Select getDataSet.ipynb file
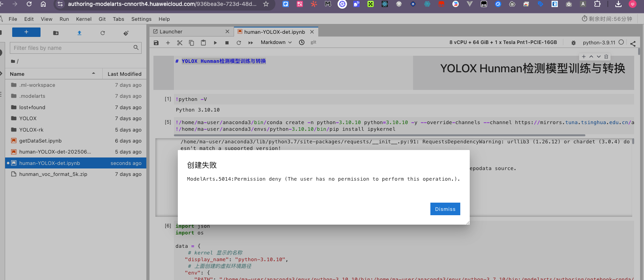Viewport: 644px width, 280px height. (x=76, y=141)
